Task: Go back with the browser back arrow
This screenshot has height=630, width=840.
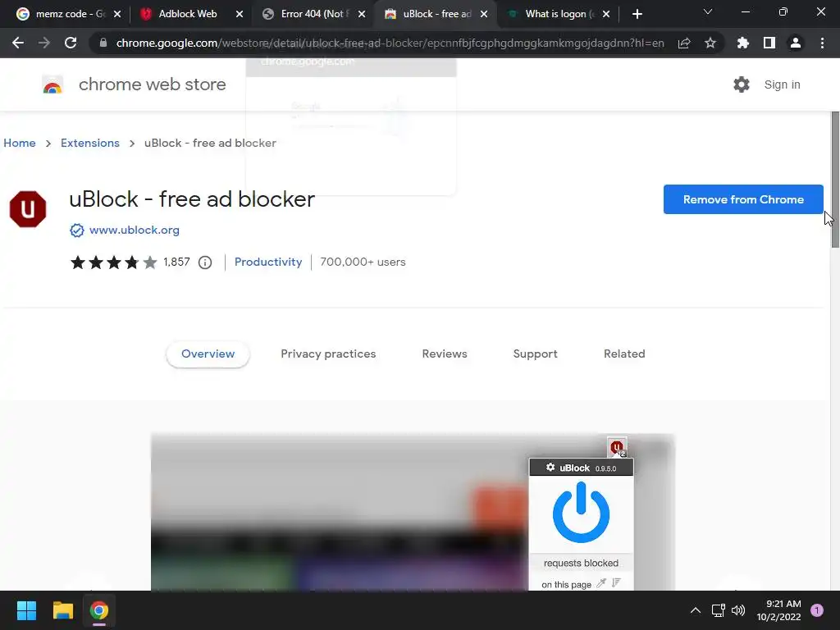Action: tap(18, 43)
